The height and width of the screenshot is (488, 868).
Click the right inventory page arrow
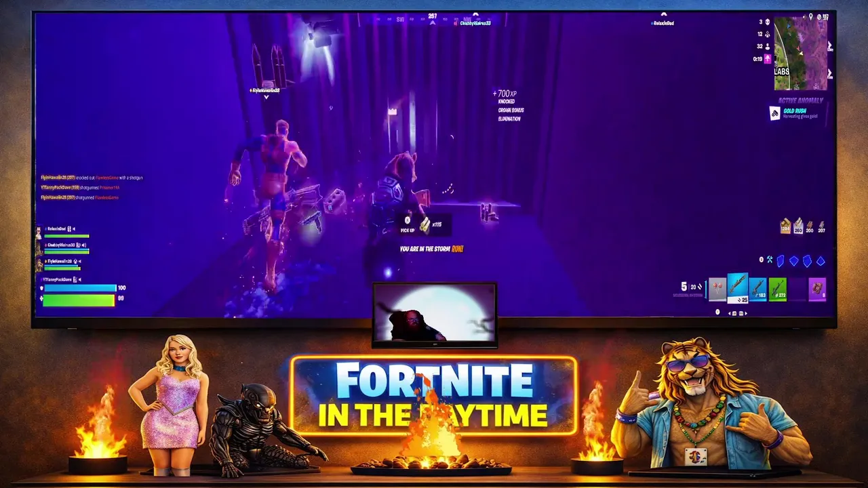click(746, 313)
